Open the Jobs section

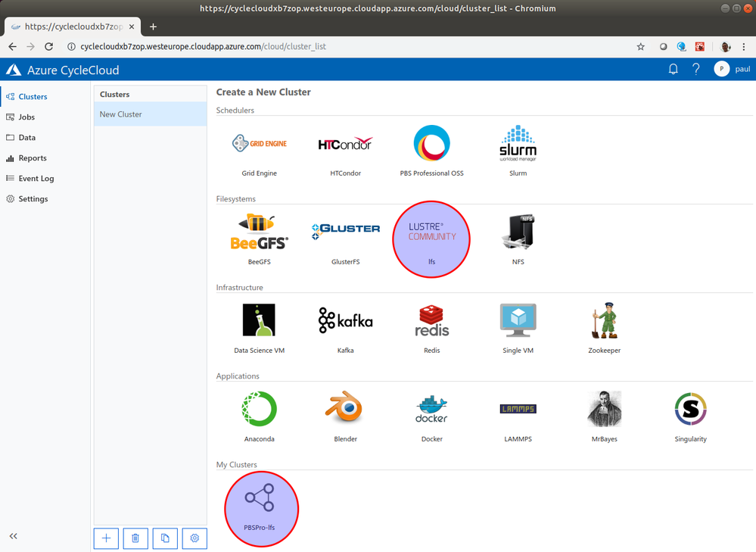point(45,117)
